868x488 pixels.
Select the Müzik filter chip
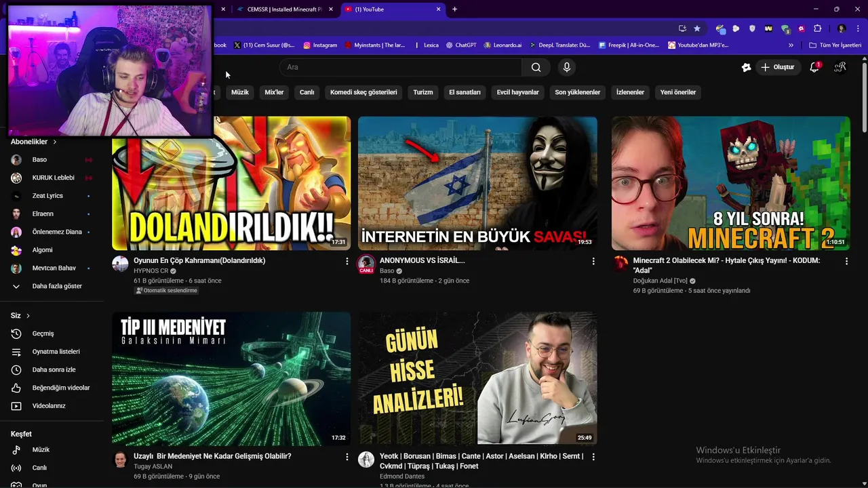tap(240, 92)
